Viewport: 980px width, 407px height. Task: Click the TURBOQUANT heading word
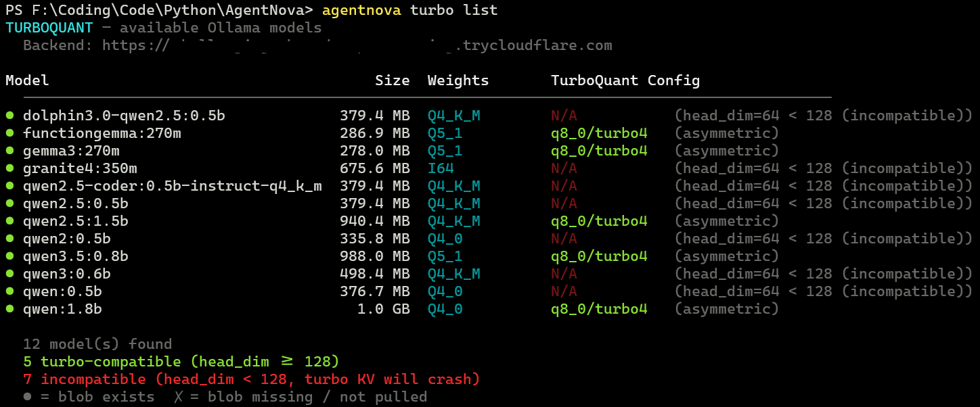49,28
